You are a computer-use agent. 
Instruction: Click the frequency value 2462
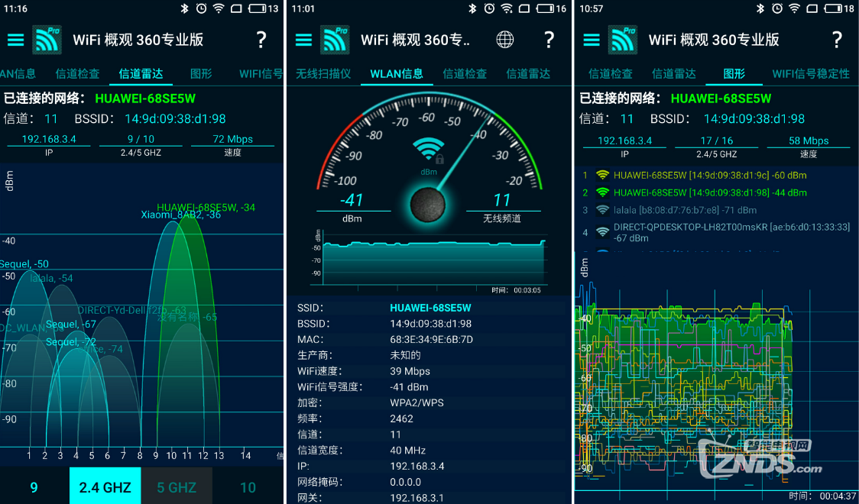401,418
